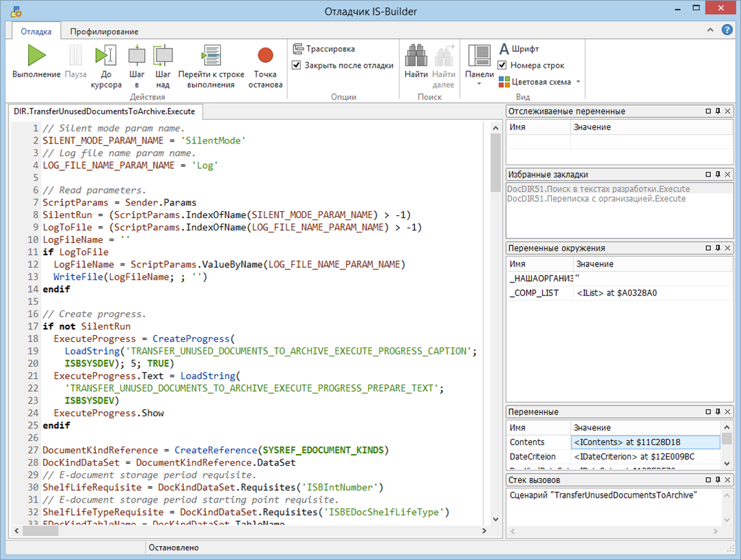Image resolution: width=741 pixels, height=560 pixels.
Task: Click line number 17 in the gutter
Action: pyautogui.click(x=33, y=326)
